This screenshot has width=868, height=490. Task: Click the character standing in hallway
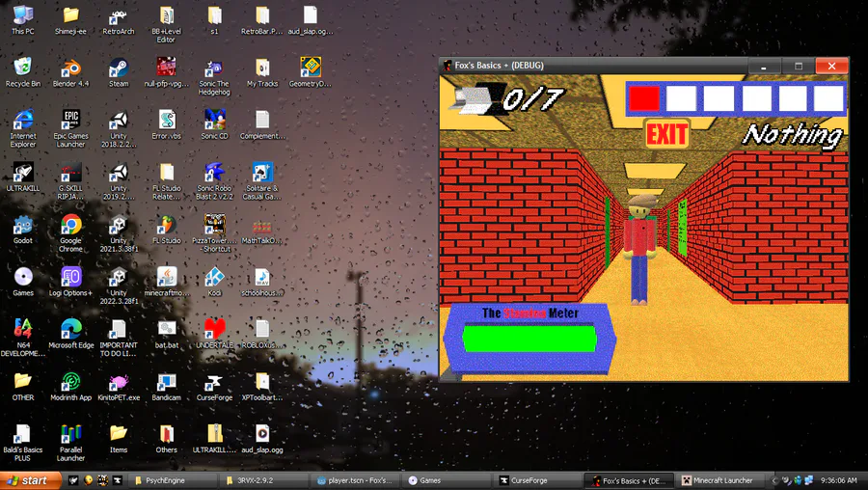[x=640, y=248]
